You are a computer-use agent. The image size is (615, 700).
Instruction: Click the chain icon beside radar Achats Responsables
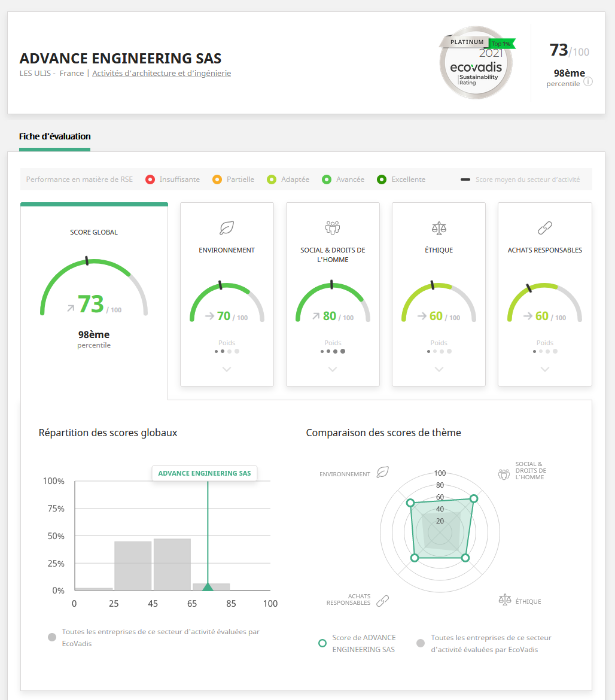tap(382, 601)
